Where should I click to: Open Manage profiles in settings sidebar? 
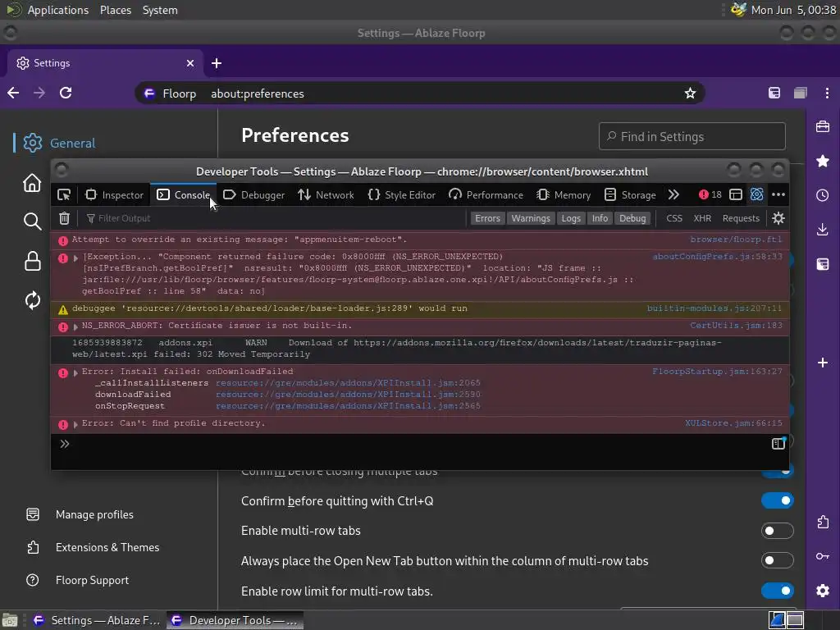[80, 515]
